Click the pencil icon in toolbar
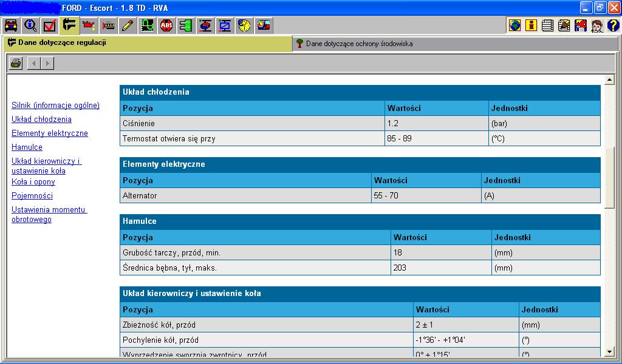The width and height of the screenshot is (622, 364). point(128,25)
